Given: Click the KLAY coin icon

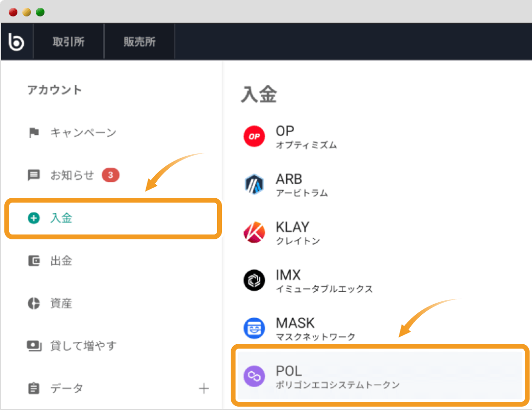Looking at the screenshot, I should pos(254,232).
